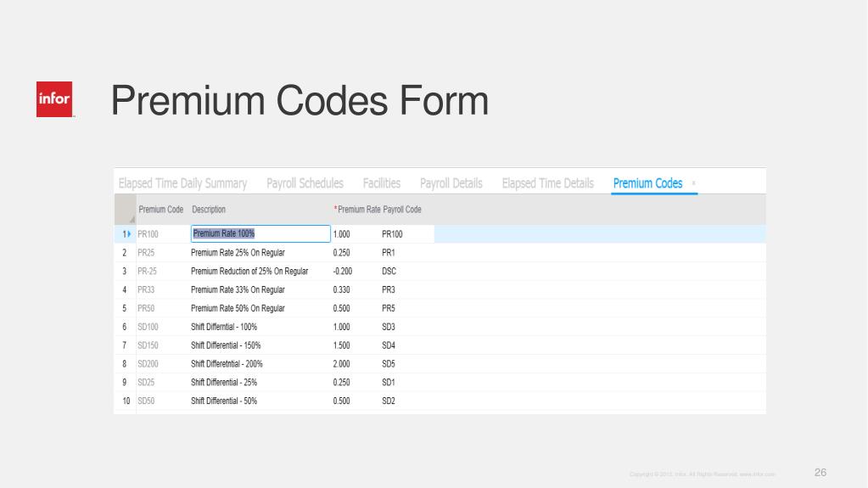Screen dimensions: 868x488
Task: Click the PR3 payroll code cell
Action: click(x=389, y=289)
